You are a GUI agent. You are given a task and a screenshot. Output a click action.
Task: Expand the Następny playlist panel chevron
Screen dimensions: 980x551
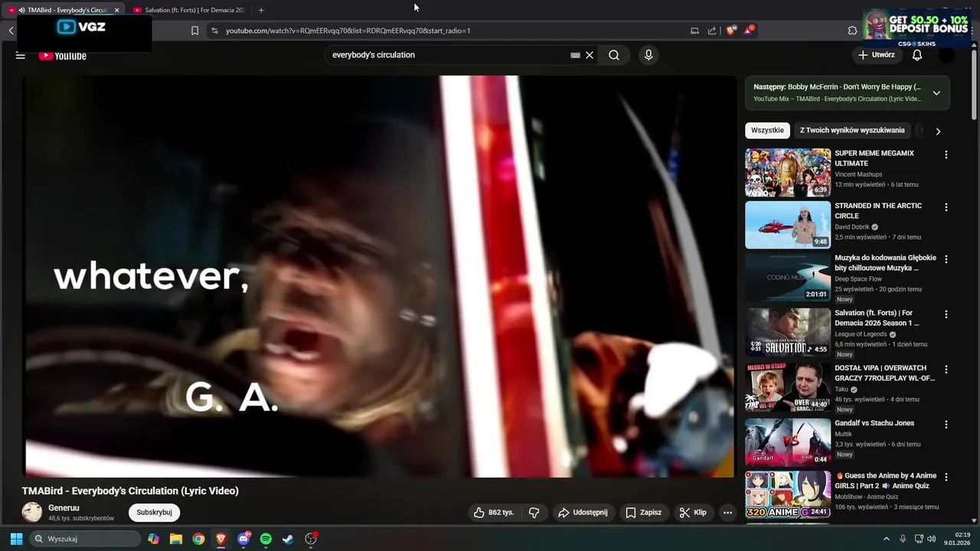pyautogui.click(x=936, y=93)
